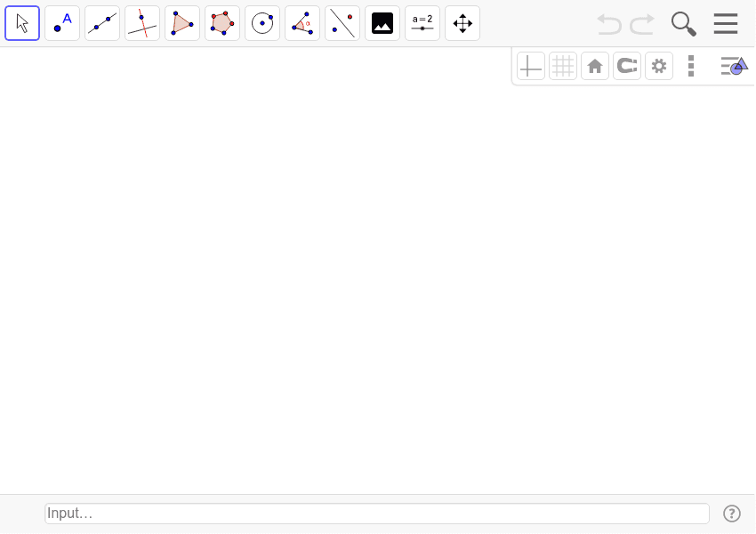Select the Reflect about Line tool
This screenshot has width=756, height=534.
(x=342, y=23)
